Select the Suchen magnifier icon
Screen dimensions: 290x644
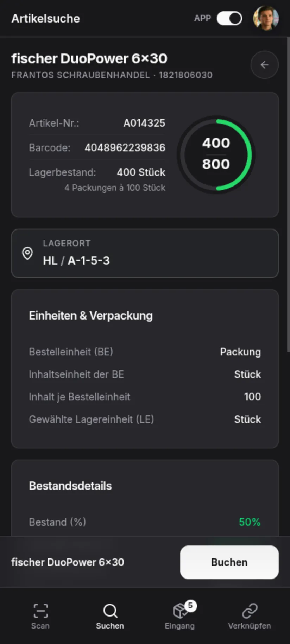coord(110,611)
